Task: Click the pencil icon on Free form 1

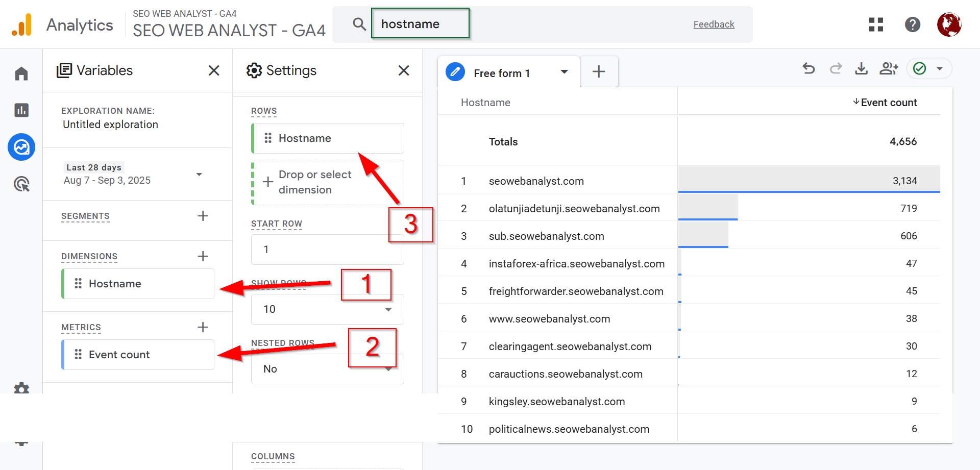Action: (x=455, y=72)
